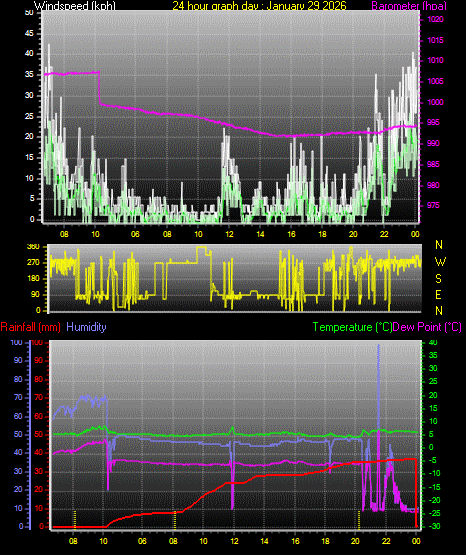Click the green 35 on temperature axis
The height and width of the screenshot is (555, 466).
tap(433, 356)
